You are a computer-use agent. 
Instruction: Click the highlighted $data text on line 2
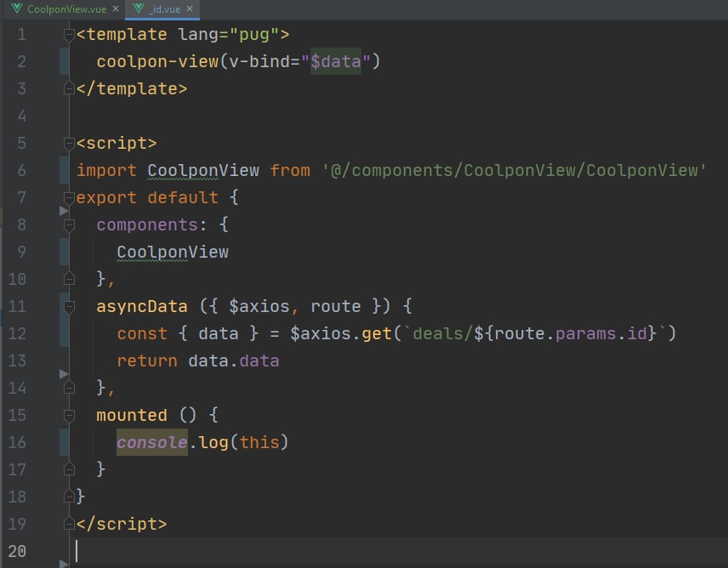(x=336, y=61)
